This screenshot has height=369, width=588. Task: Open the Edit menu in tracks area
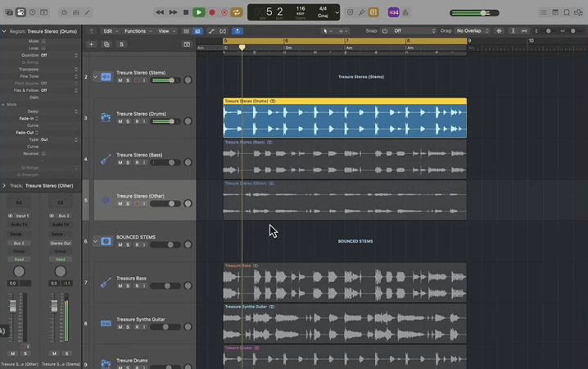point(109,31)
